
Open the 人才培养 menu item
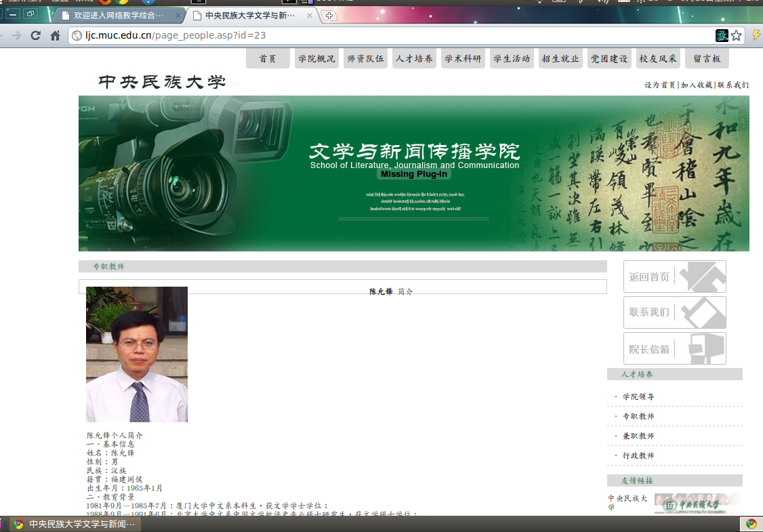pyautogui.click(x=414, y=58)
